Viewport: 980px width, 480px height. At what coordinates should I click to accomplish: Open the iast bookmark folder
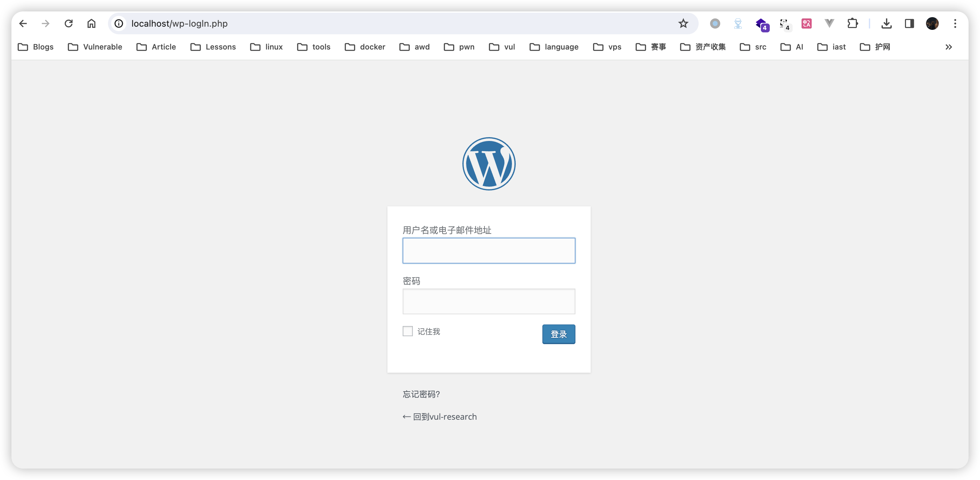(x=832, y=47)
